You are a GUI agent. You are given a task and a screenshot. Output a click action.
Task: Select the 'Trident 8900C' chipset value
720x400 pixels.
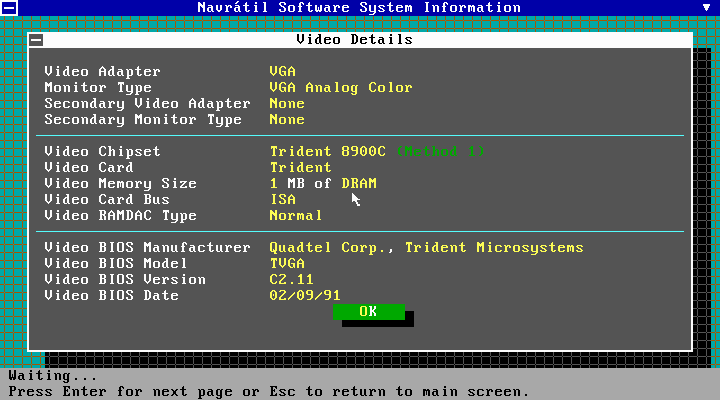click(x=328, y=152)
